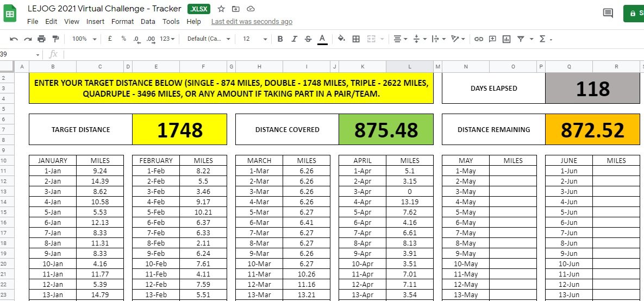Open the font size 12 dropdown

pos(255,39)
